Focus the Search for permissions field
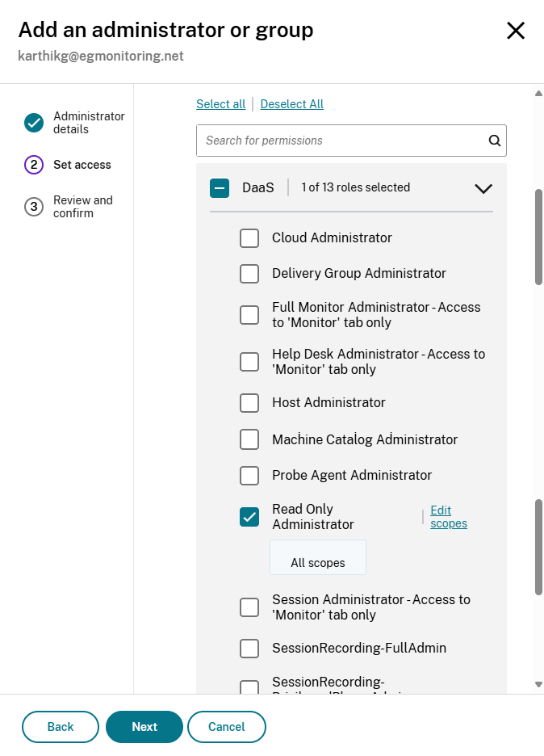 coord(339,141)
